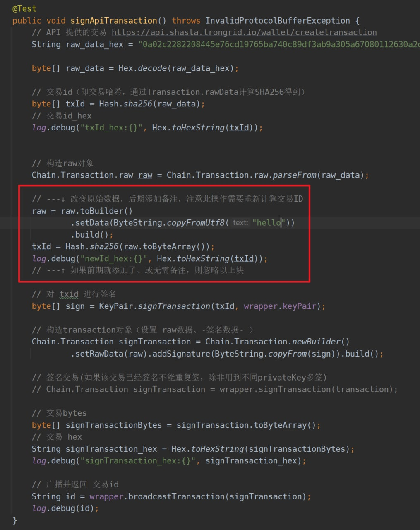
Task: Click the signTransaction_hex variable in String declaration
Action: (x=111, y=449)
